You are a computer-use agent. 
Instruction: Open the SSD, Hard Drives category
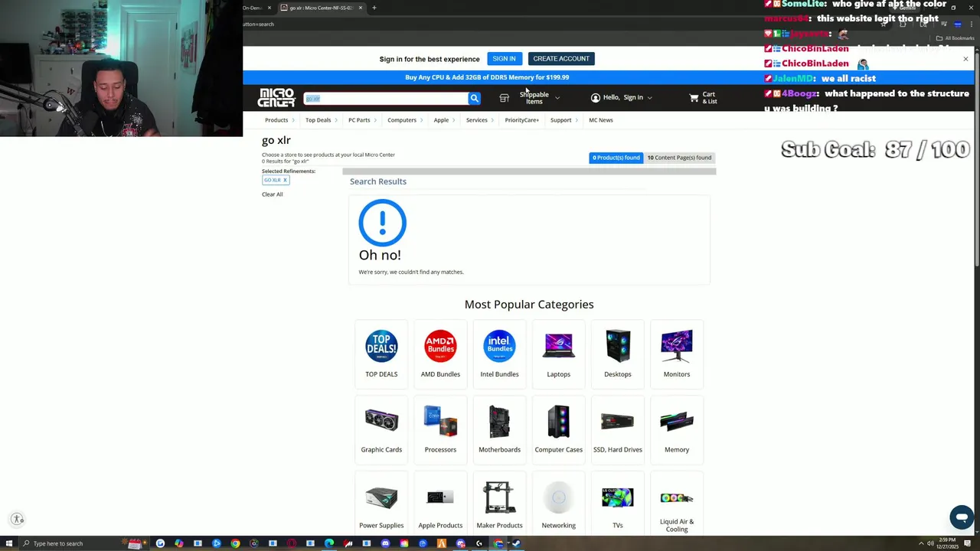(617, 429)
